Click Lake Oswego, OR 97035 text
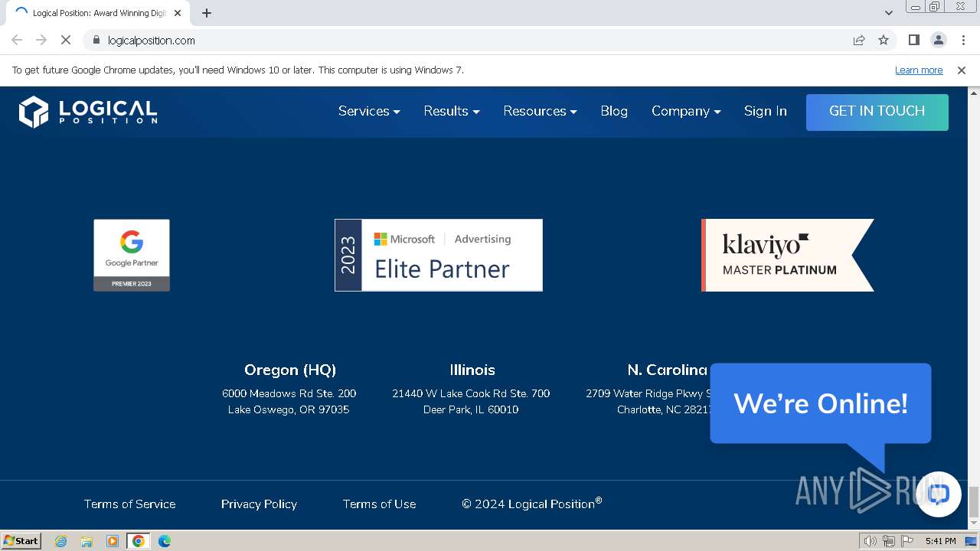Screen dimensions: 980x551 (x=289, y=409)
